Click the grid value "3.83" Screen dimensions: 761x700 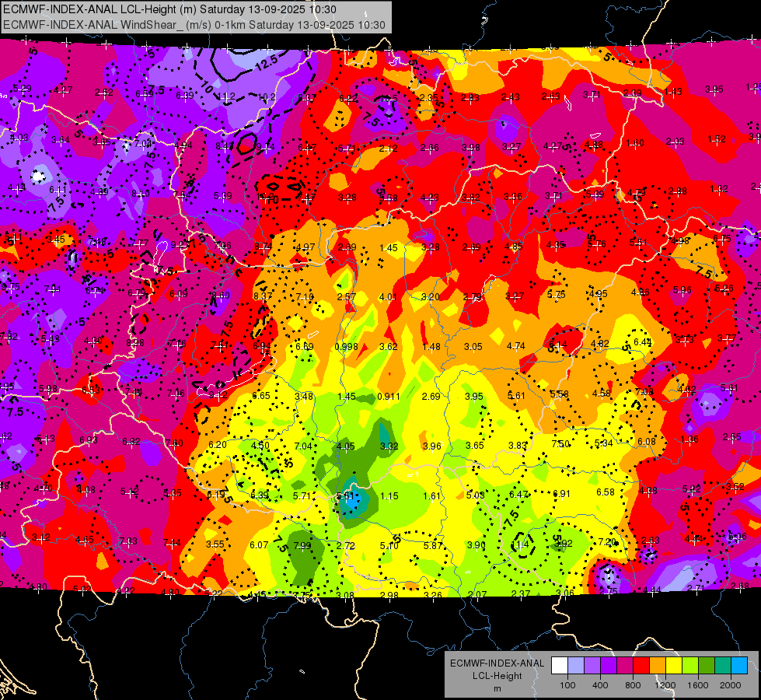518,445
